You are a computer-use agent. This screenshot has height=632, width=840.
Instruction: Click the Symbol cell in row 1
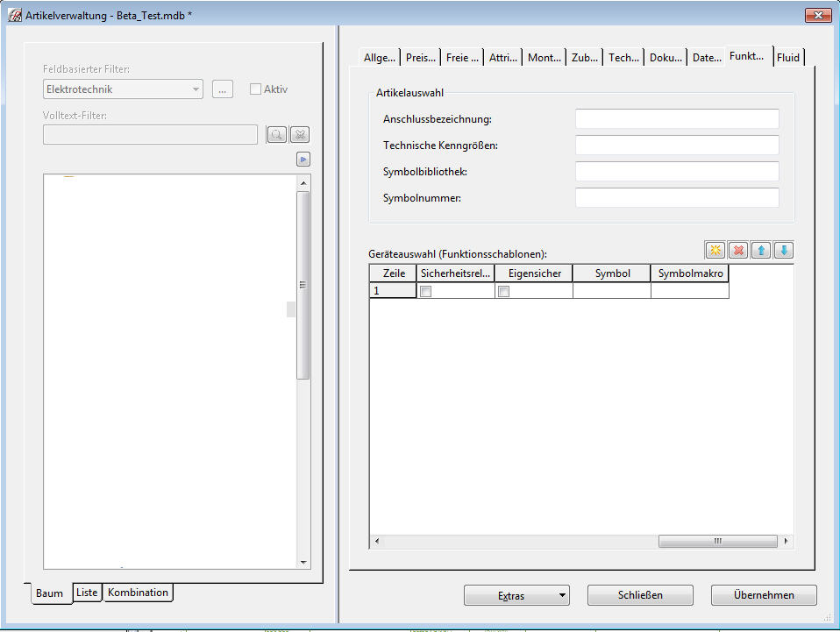coord(612,290)
